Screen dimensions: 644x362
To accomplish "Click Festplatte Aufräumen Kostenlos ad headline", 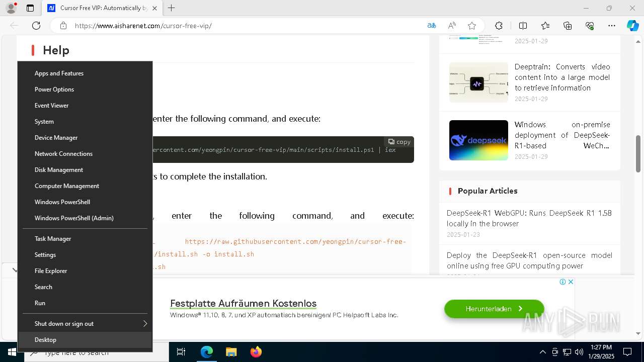I will pos(244,304).
